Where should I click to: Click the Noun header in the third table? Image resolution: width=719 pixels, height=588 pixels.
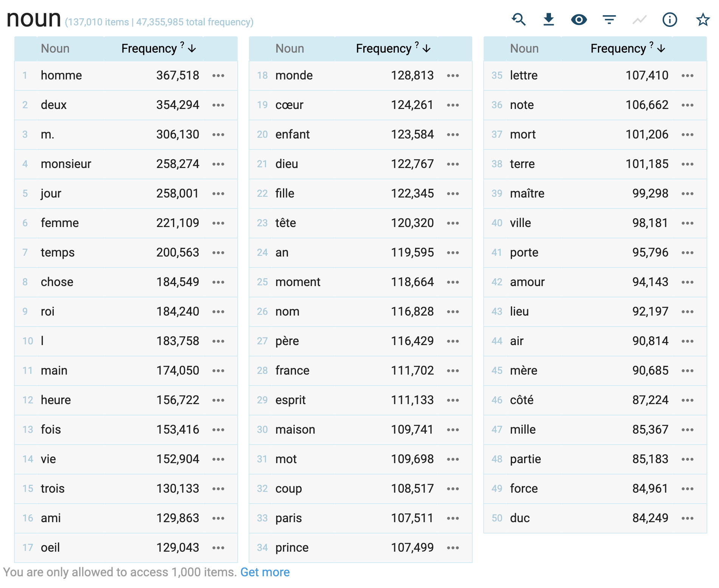[524, 48]
